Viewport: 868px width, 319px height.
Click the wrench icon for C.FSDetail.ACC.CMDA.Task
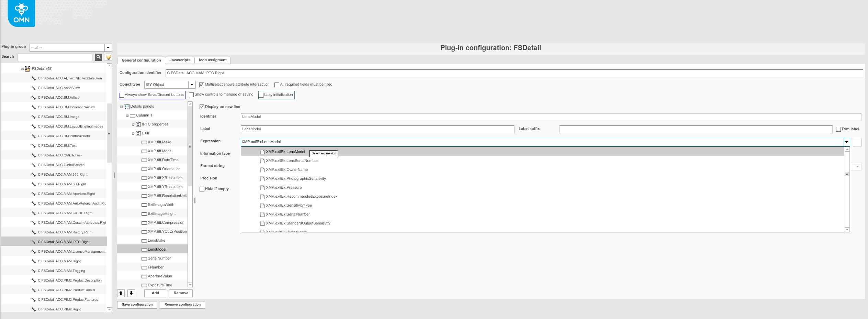(x=34, y=155)
